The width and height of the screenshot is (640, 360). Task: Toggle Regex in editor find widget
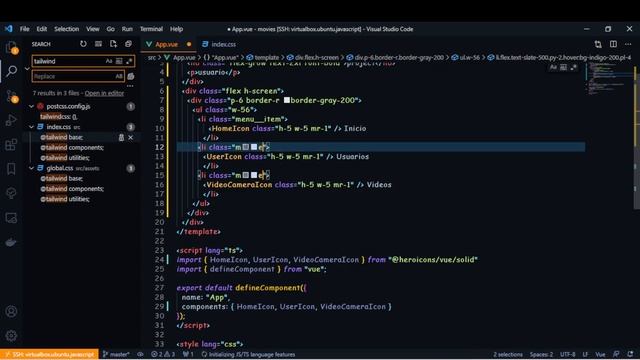pyautogui.click(x=573, y=67)
